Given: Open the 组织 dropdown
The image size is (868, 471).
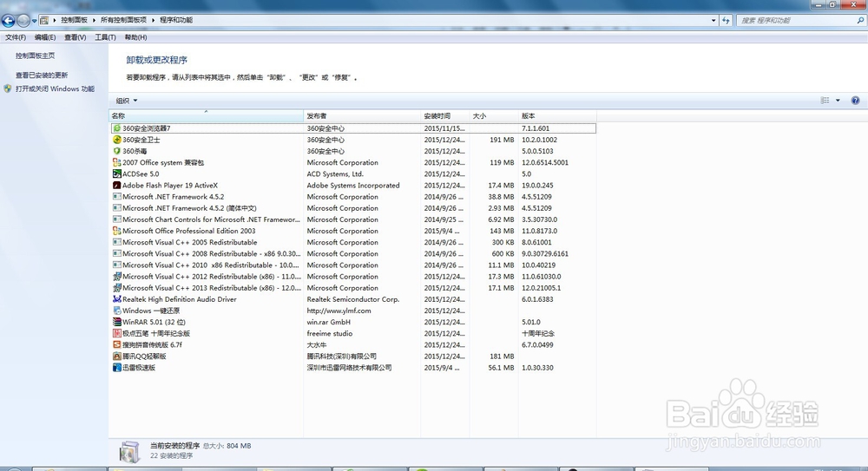Looking at the screenshot, I should [126, 101].
